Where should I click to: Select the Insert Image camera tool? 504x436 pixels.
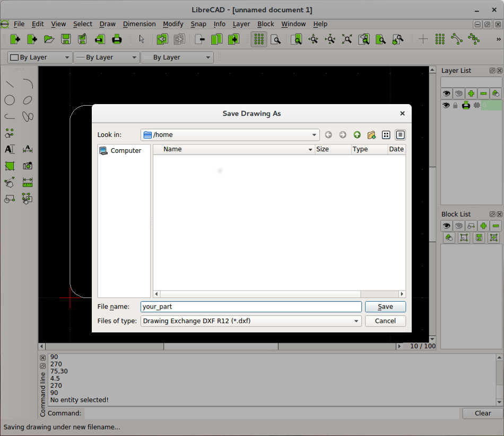[x=28, y=166]
